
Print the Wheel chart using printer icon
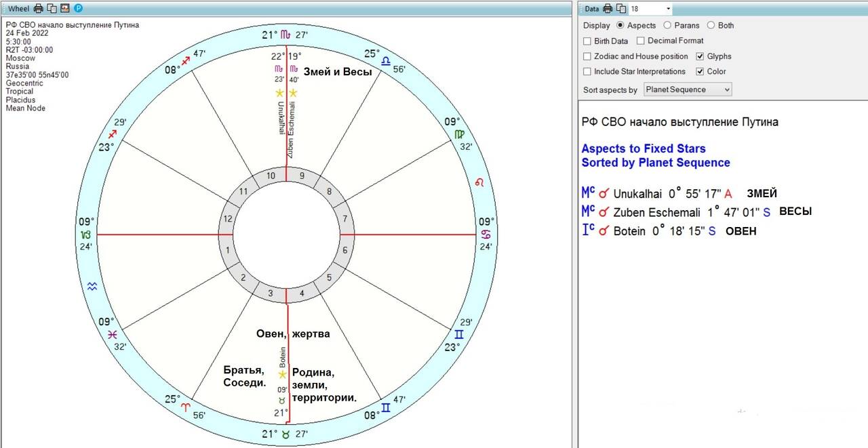tap(39, 8)
